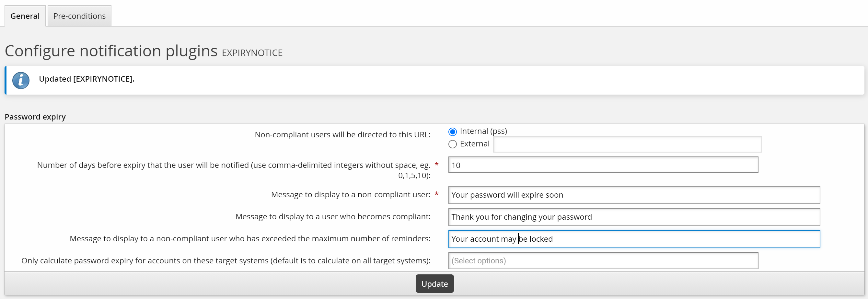The width and height of the screenshot is (868, 299).
Task: Click the required asterisk beside non-compliant message field
Action: [436, 194]
